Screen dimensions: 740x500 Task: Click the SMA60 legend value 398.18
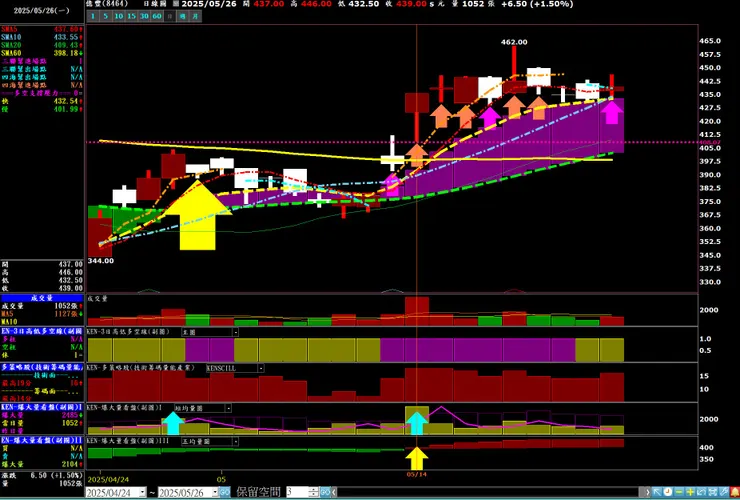point(68,53)
